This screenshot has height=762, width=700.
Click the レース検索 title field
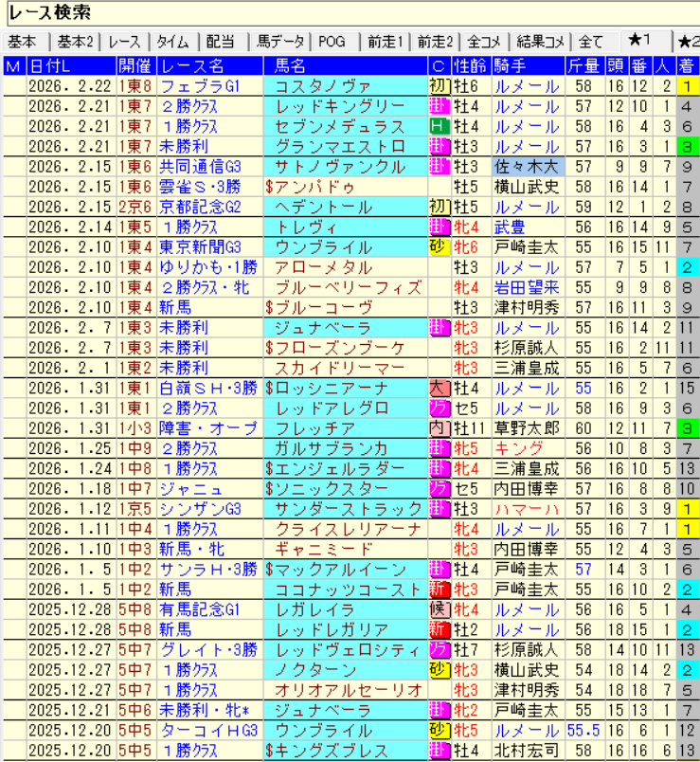point(353,13)
